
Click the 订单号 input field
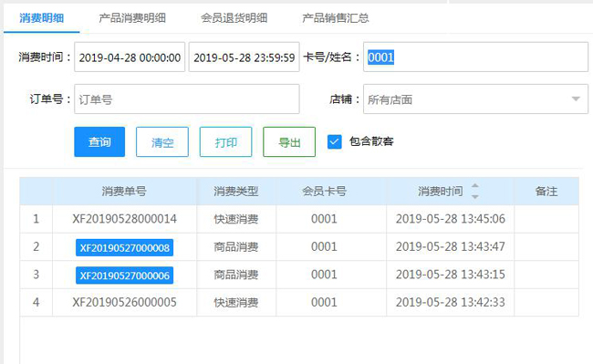click(x=187, y=99)
